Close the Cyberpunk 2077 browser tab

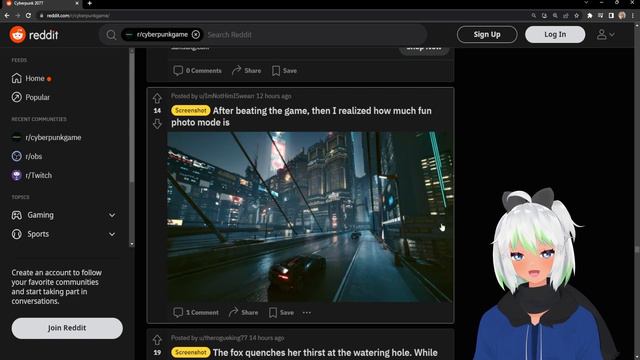[x=77, y=3]
